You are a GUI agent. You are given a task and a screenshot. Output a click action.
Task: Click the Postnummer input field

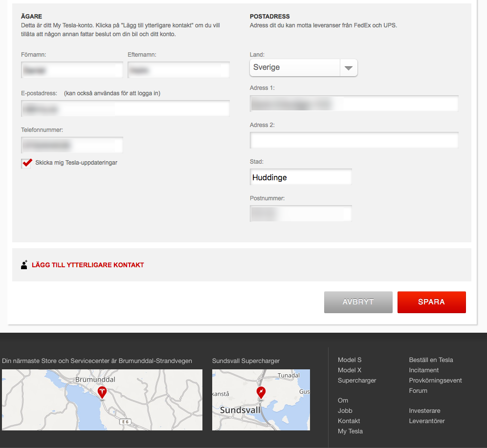pyautogui.click(x=301, y=213)
